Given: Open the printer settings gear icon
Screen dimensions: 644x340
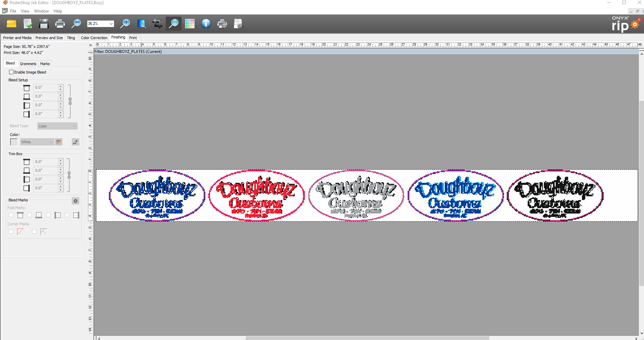Looking at the screenshot, I should 222,24.
